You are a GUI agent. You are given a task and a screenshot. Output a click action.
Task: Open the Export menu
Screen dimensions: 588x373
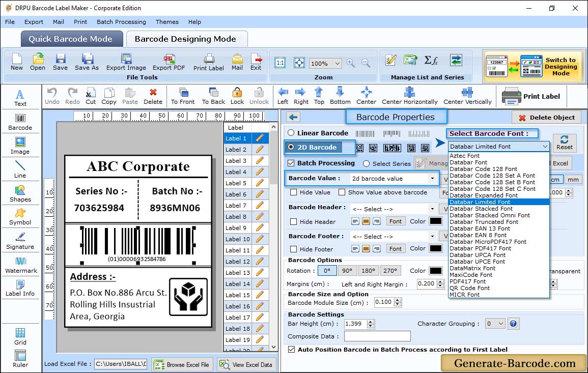(x=34, y=22)
